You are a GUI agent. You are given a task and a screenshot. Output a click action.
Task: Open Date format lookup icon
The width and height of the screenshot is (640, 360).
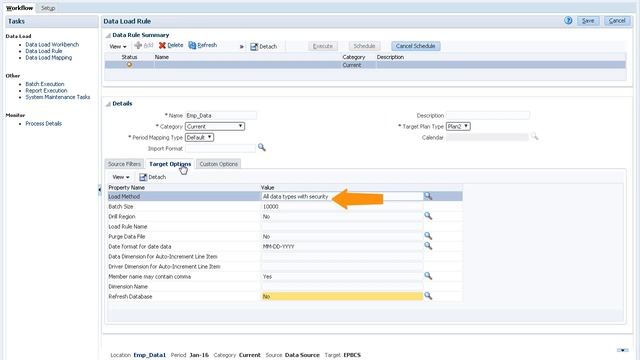tap(428, 246)
